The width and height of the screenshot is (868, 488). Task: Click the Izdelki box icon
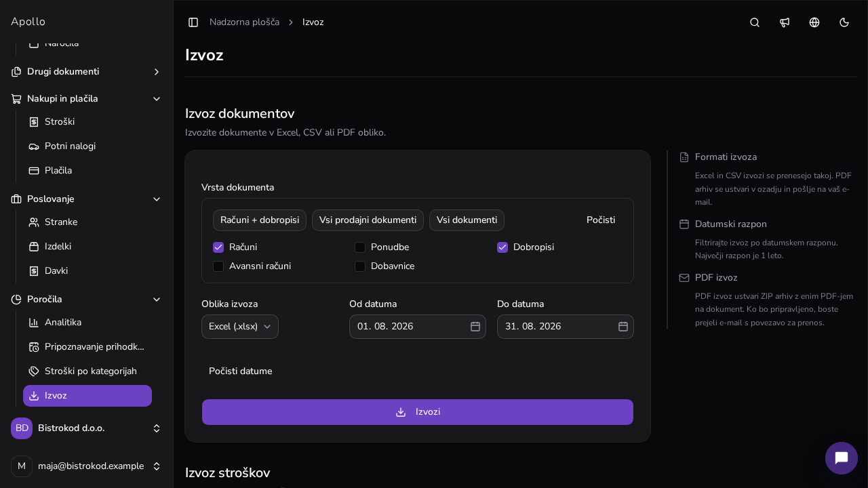pyautogui.click(x=34, y=247)
